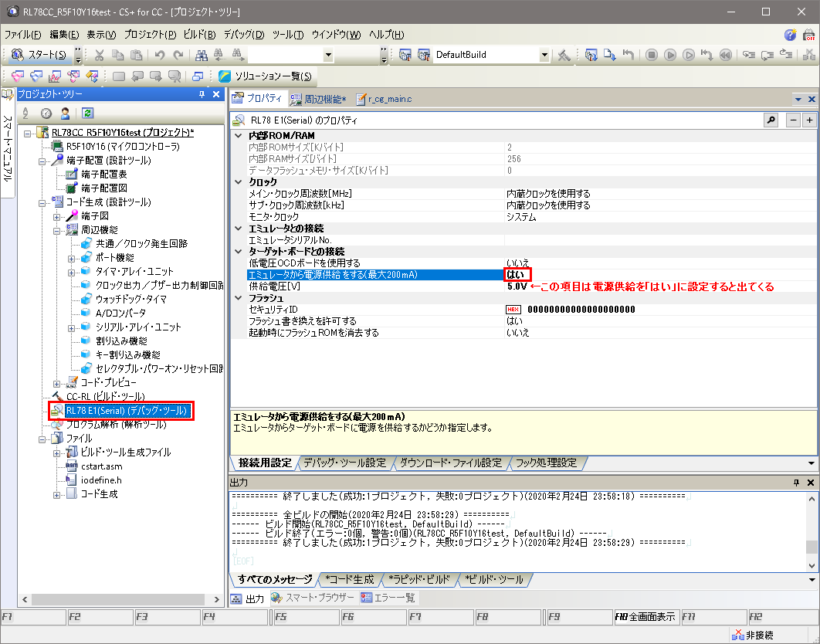Toggle auto-hide pin of Project Tree panel
Viewport: 820px width, 644px height.
click(x=202, y=94)
